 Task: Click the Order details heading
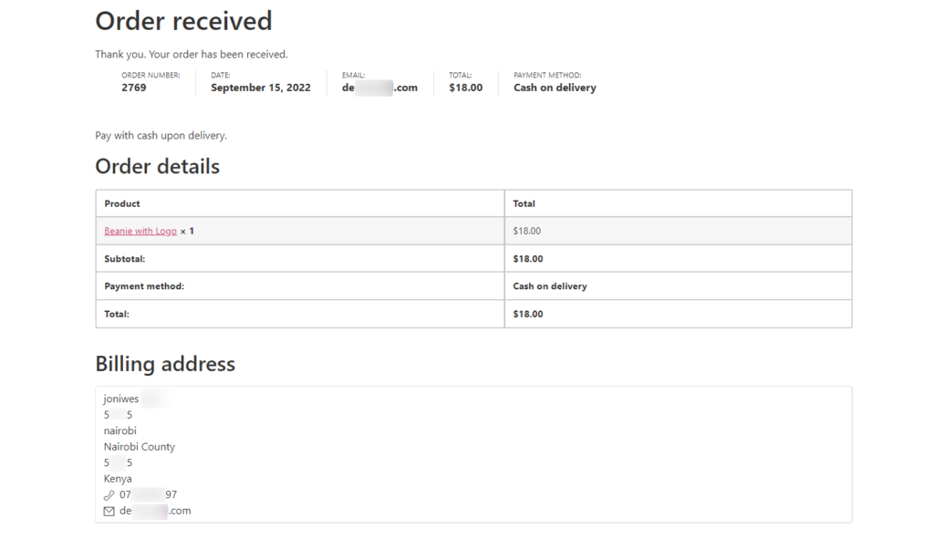157,166
